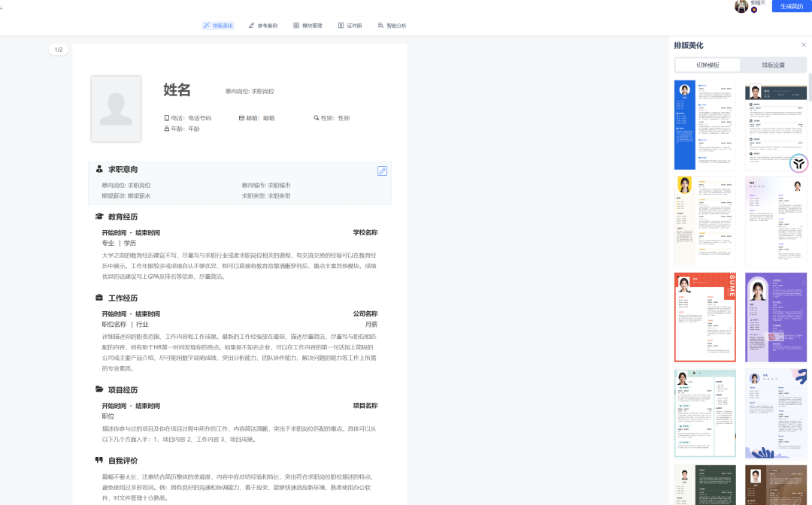Open the 模块管理 toolbar tab
812x505 pixels.
pos(308,26)
